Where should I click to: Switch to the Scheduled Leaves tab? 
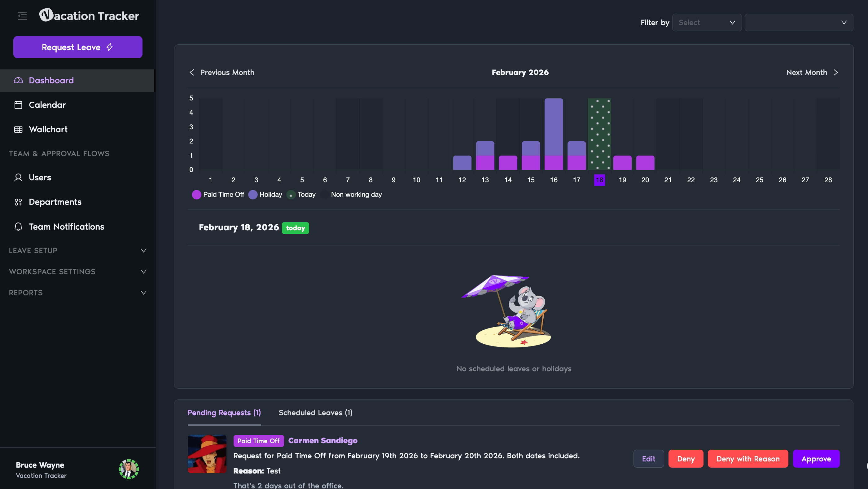pos(315,412)
